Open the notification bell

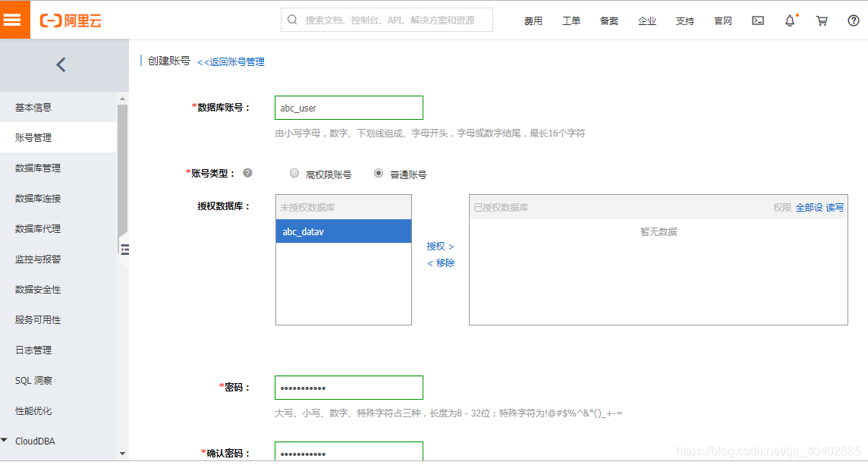tap(790, 20)
